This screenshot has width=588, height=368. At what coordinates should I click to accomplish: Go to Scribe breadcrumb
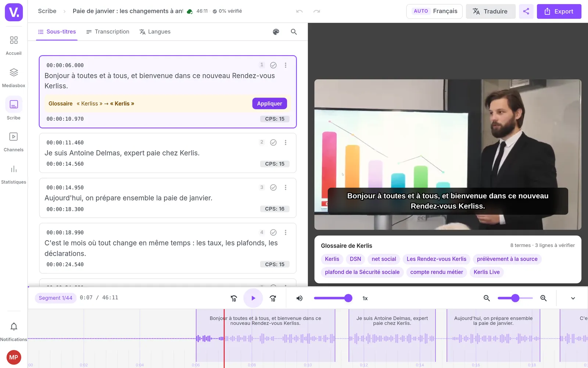pyautogui.click(x=47, y=11)
